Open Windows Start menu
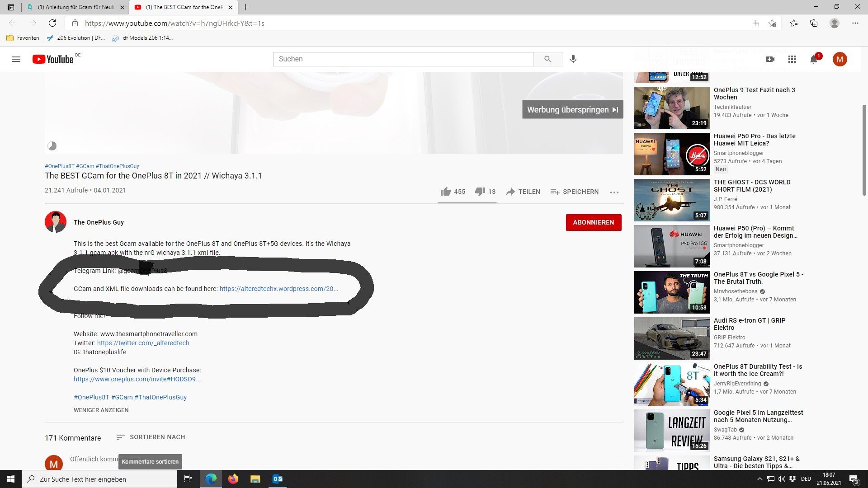The width and height of the screenshot is (868, 488). [x=11, y=479]
